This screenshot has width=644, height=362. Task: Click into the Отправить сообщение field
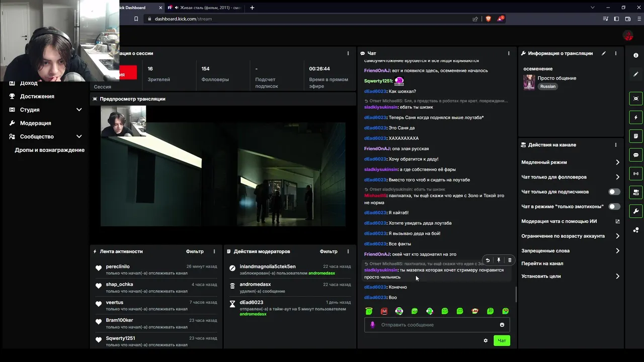point(437,325)
